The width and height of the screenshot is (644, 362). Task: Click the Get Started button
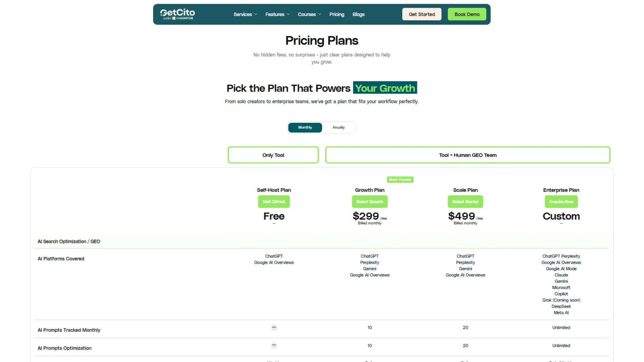[422, 14]
